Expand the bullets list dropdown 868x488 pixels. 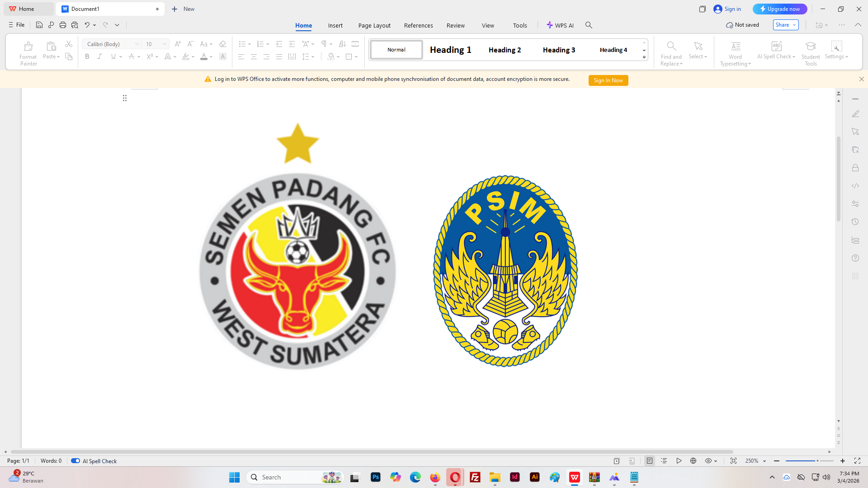coord(250,44)
